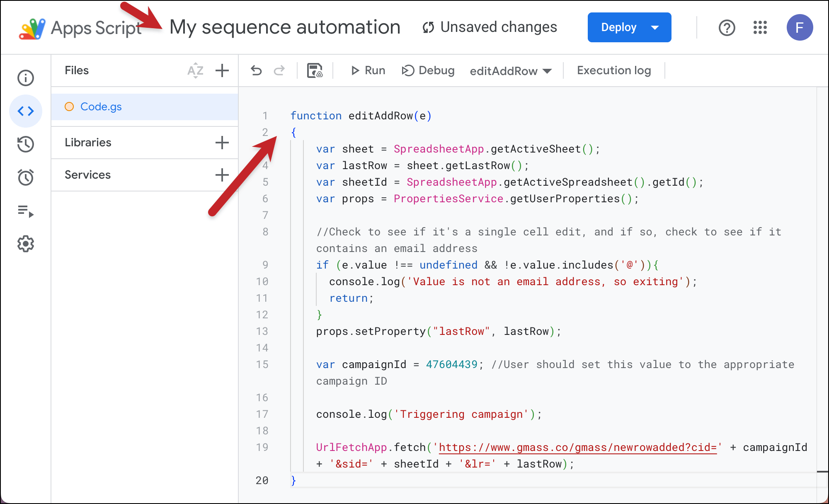Select the Editor code icon in sidebar
The image size is (829, 504).
tap(26, 111)
